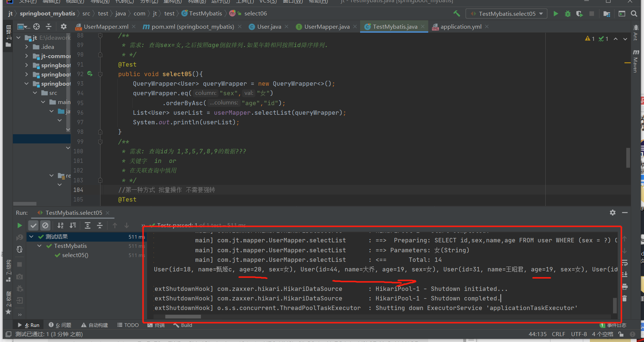Click 自动构建 tool window button

(x=95, y=325)
